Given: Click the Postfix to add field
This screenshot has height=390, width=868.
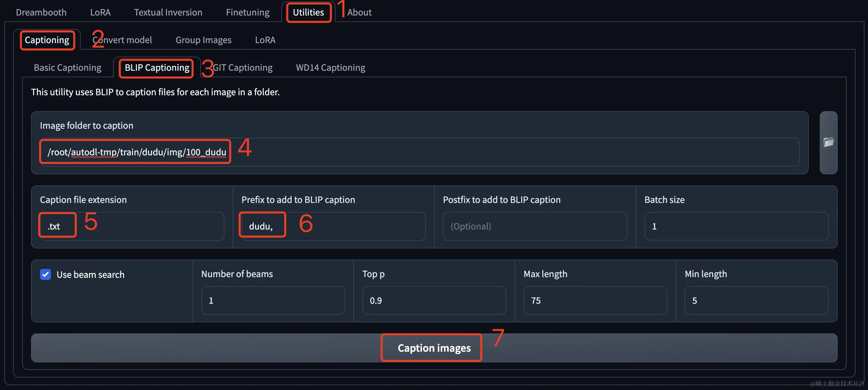Looking at the screenshot, I should [x=535, y=226].
